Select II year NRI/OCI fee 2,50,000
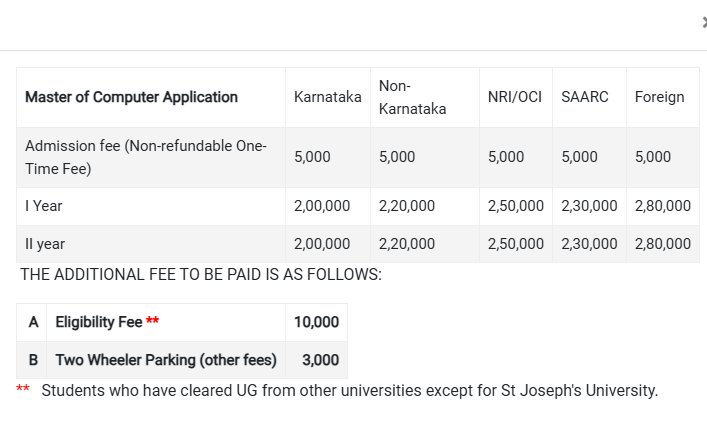The height and width of the screenshot is (430, 707). click(x=516, y=244)
